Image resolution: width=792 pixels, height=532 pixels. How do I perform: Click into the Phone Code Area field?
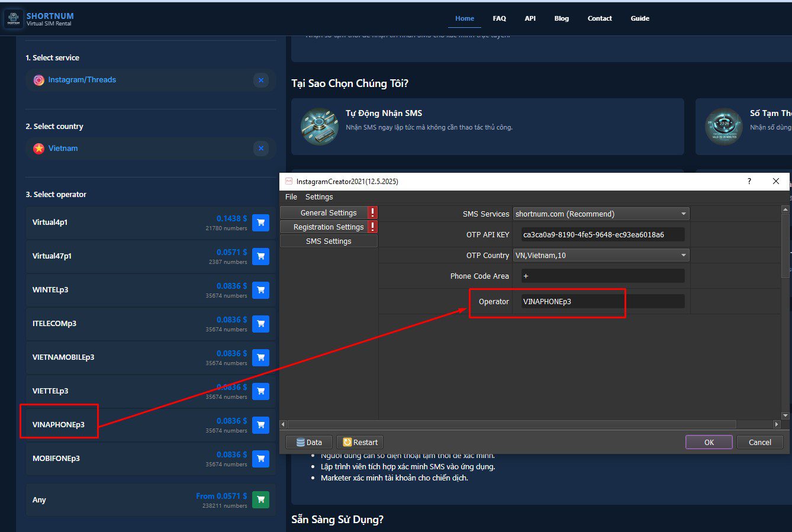pos(603,276)
